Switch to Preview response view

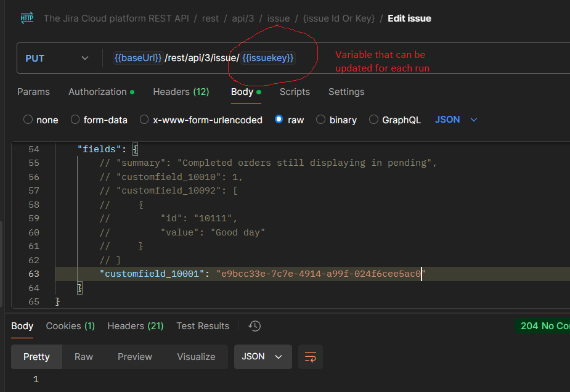[x=135, y=357]
